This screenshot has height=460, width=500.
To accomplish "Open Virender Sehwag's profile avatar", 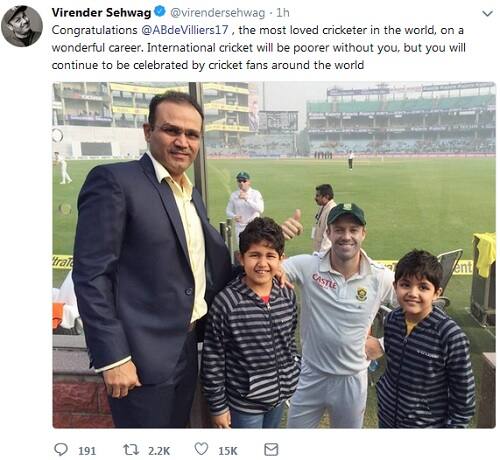I will pyautogui.click(x=22, y=26).
